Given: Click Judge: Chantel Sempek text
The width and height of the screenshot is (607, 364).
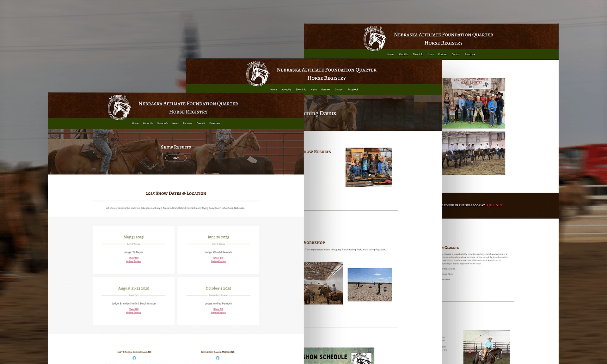Looking at the screenshot, I should click(x=218, y=252).
